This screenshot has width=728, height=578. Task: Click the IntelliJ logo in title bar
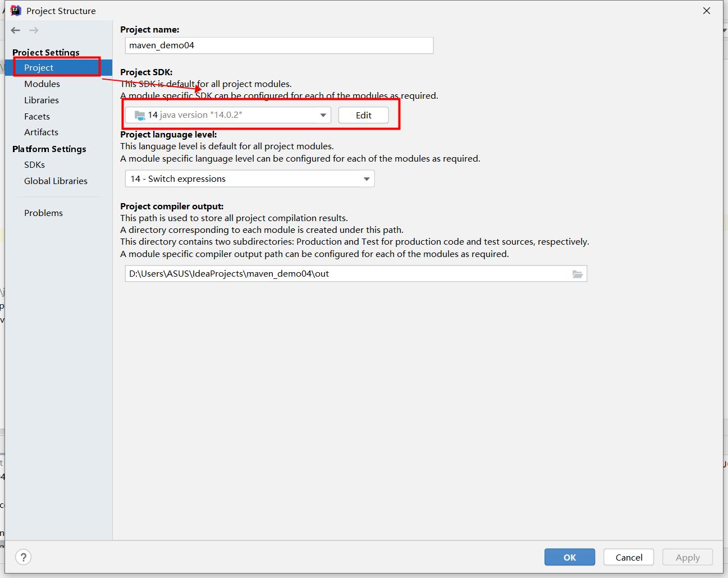coord(15,11)
